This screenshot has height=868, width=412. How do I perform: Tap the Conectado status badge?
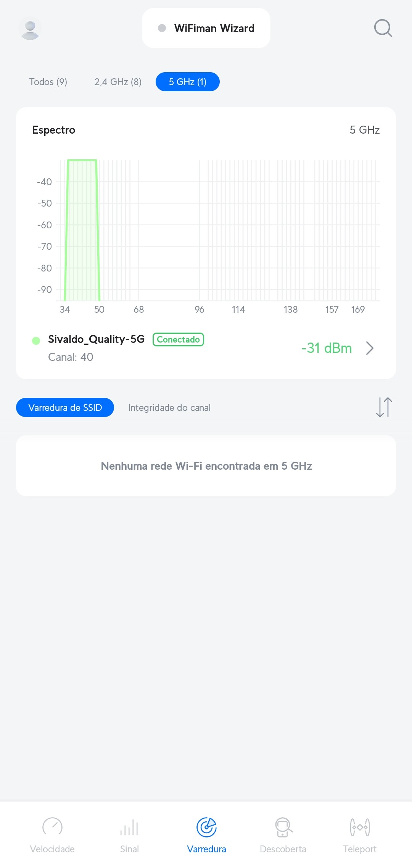click(x=178, y=339)
